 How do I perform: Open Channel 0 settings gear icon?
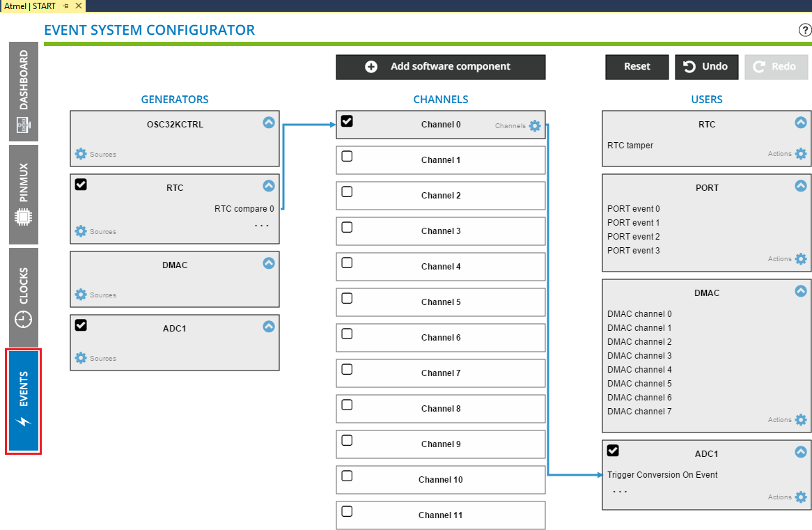[534, 126]
